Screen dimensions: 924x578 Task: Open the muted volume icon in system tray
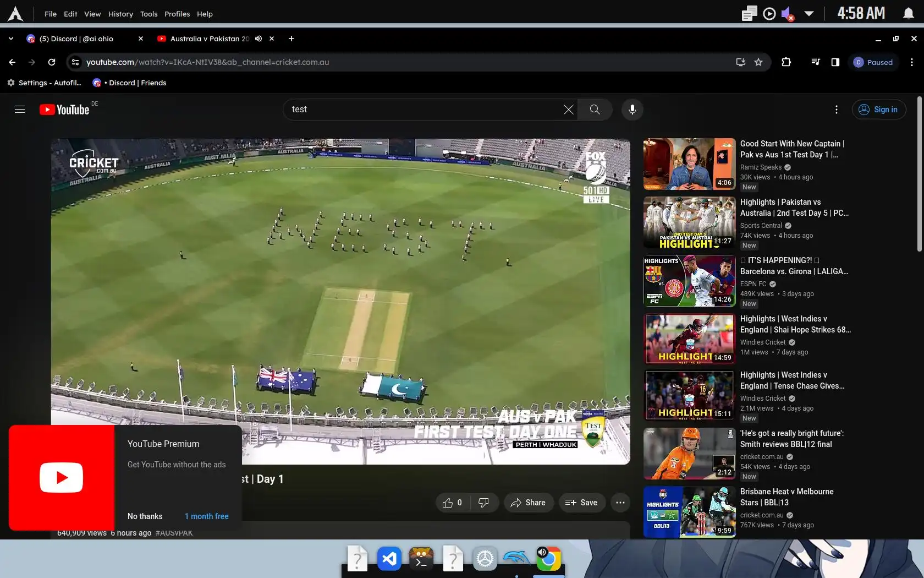[788, 14]
